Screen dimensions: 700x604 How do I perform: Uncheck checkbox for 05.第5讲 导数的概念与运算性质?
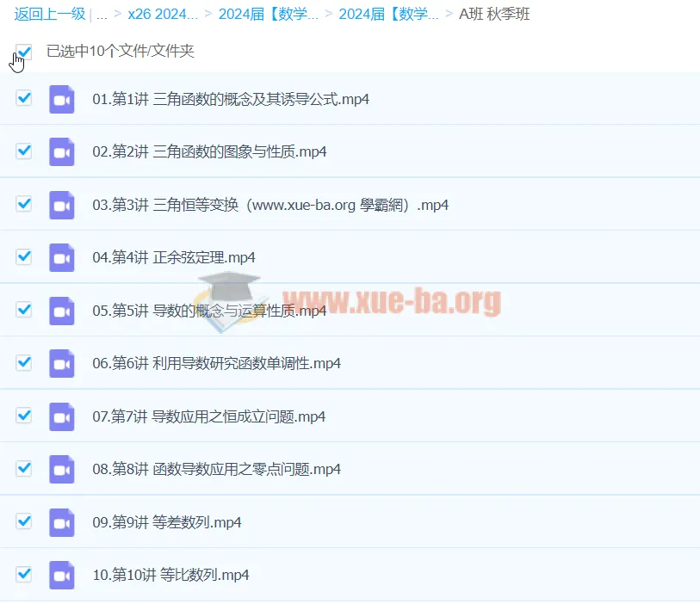tap(23, 309)
